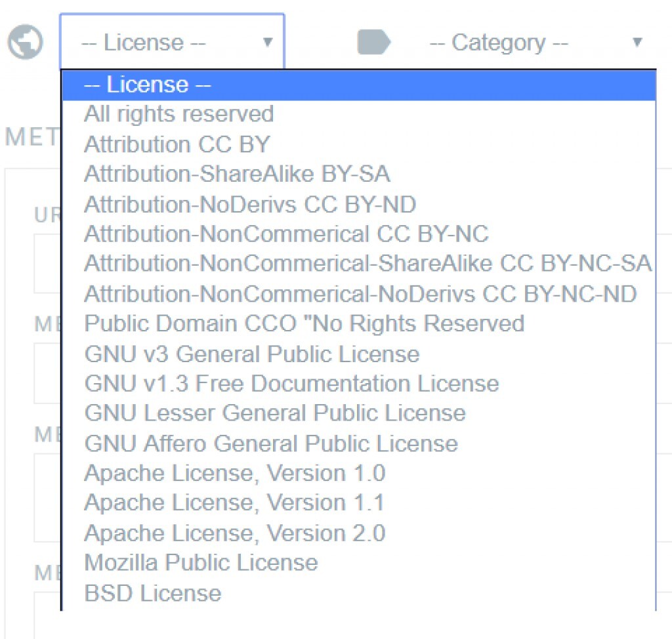Pick the CC BY-NC-SA ShareAlike license
Image resolution: width=672 pixels, height=639 pixels.
point(367,264)
